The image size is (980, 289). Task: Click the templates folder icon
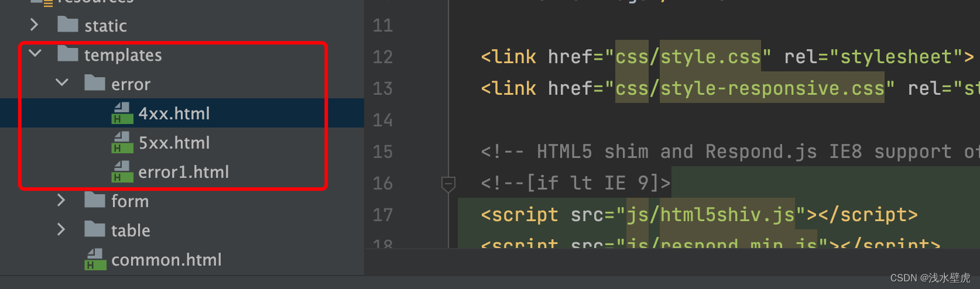pyautogui.click(x=68, y=54)
